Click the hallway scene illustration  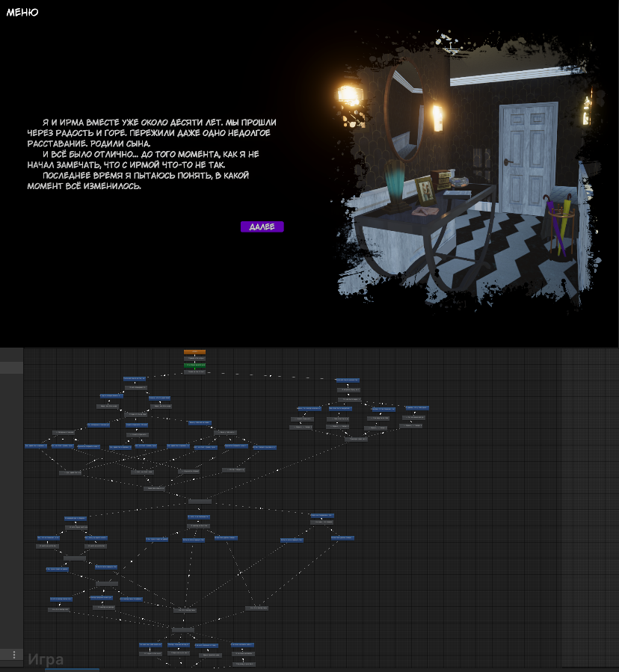coord(467,171)
